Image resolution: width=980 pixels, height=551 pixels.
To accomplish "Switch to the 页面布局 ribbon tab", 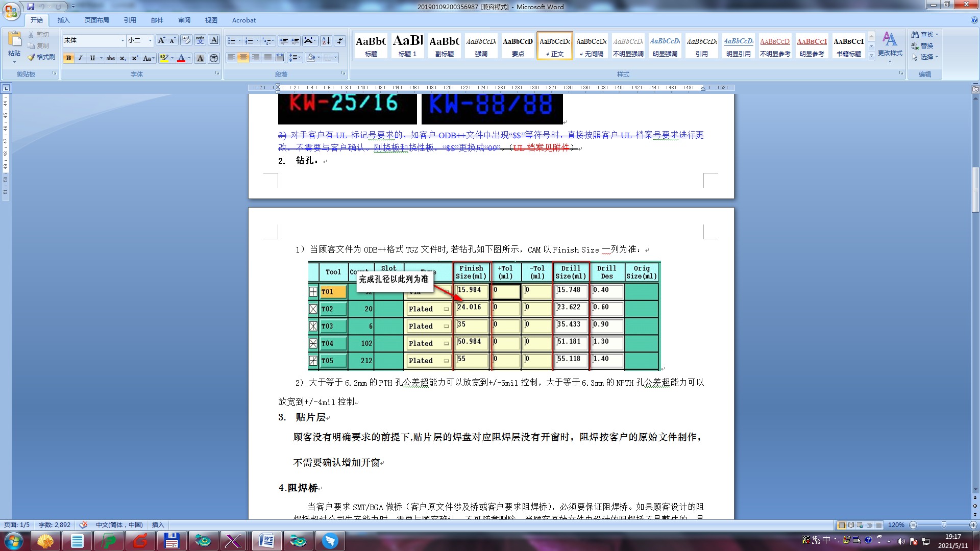I will [x=97, y=20].
